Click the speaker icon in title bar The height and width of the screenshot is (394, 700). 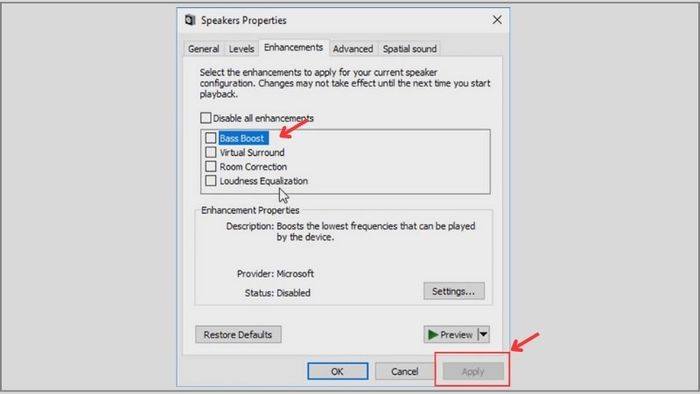[190, 20]
